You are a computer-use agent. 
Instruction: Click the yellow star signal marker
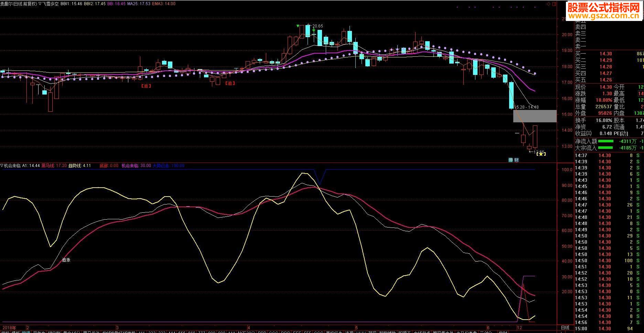[x=541, y=154]
